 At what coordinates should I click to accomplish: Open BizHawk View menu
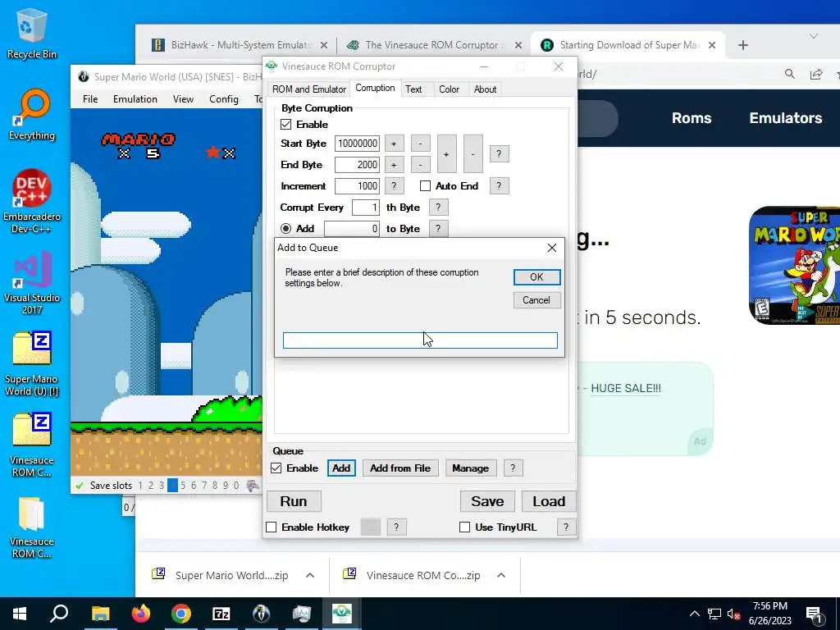[x=183, y=99]
